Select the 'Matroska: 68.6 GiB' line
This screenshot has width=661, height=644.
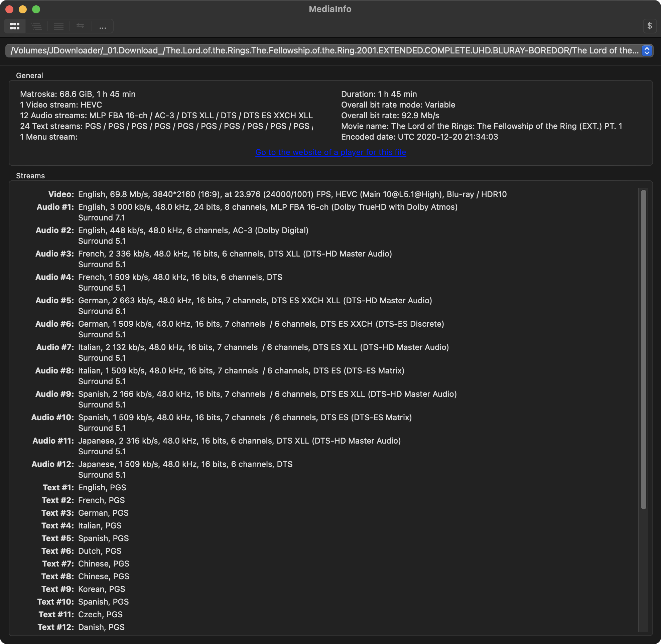point(78,94)
